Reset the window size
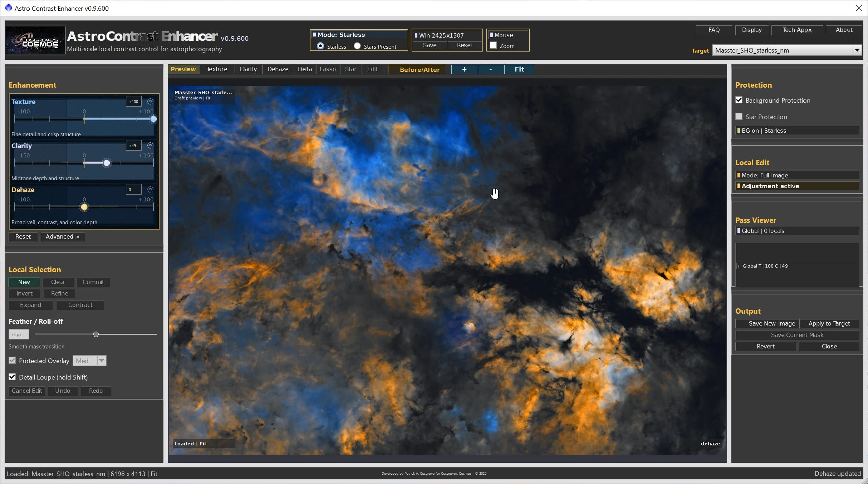Screen dimensions: 868x484 click(x=465, y=45)
